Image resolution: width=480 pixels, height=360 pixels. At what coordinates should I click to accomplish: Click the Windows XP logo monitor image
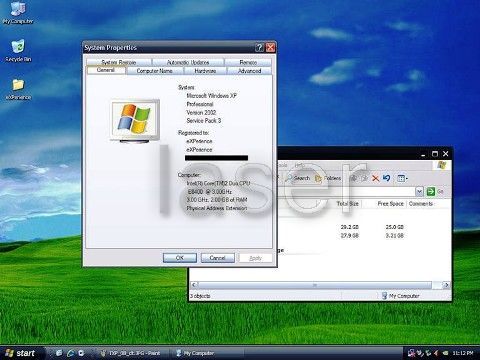pos(135,121)
